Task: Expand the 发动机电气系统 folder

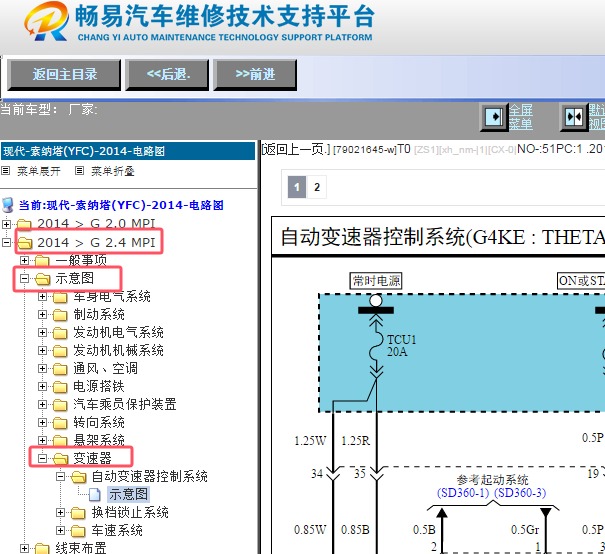Action: [x=42, y=332]
